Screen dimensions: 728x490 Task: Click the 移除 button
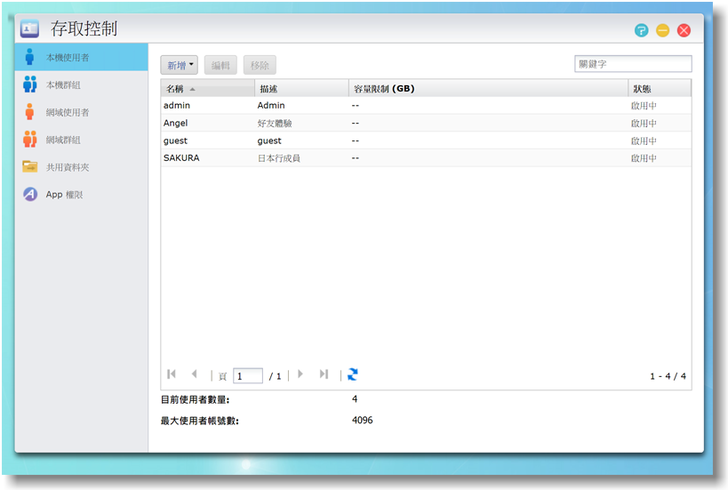pos(260,65)
